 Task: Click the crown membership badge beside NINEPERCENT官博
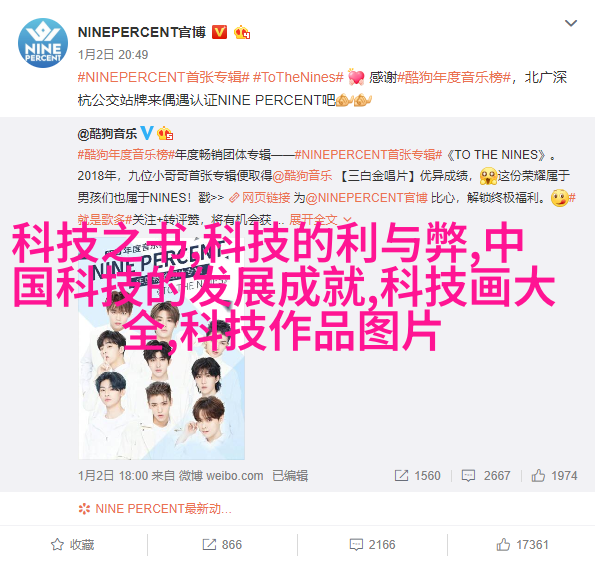242,33
